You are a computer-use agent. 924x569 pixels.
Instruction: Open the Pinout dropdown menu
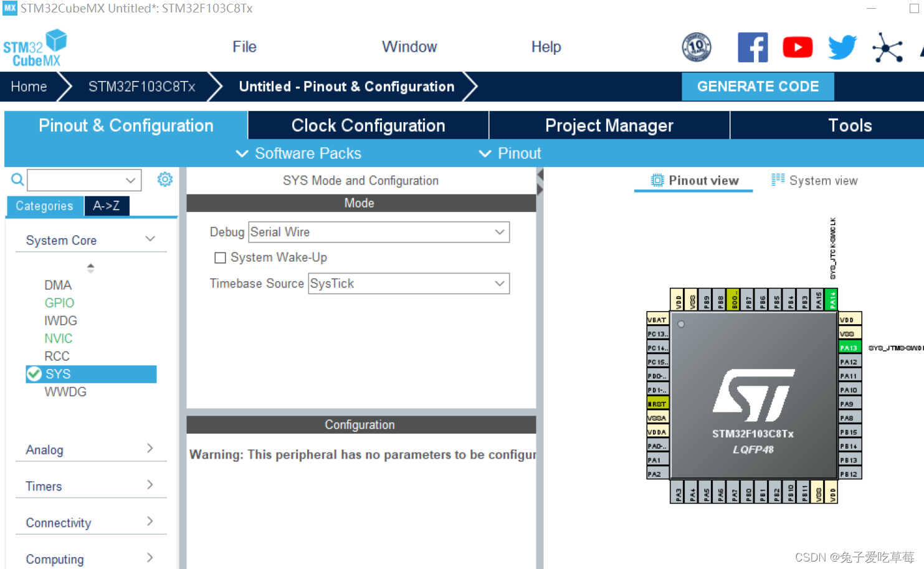click(x=510, y=153)
